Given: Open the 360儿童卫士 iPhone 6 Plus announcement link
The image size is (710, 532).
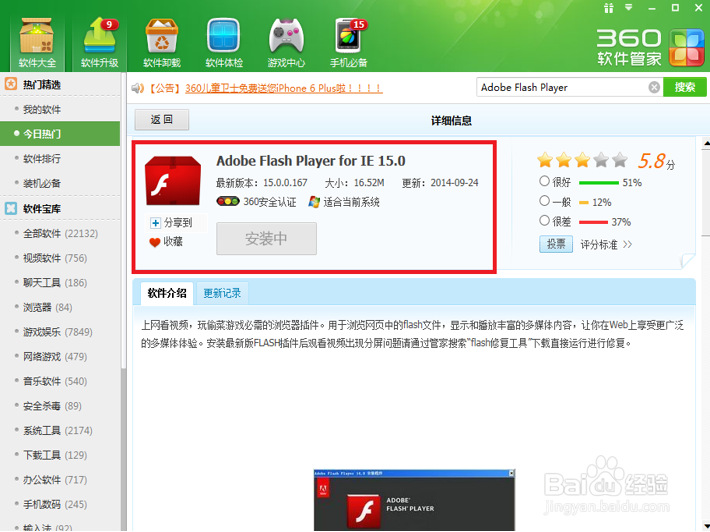Looking at the screenshot, I should (x=284, y=88).
